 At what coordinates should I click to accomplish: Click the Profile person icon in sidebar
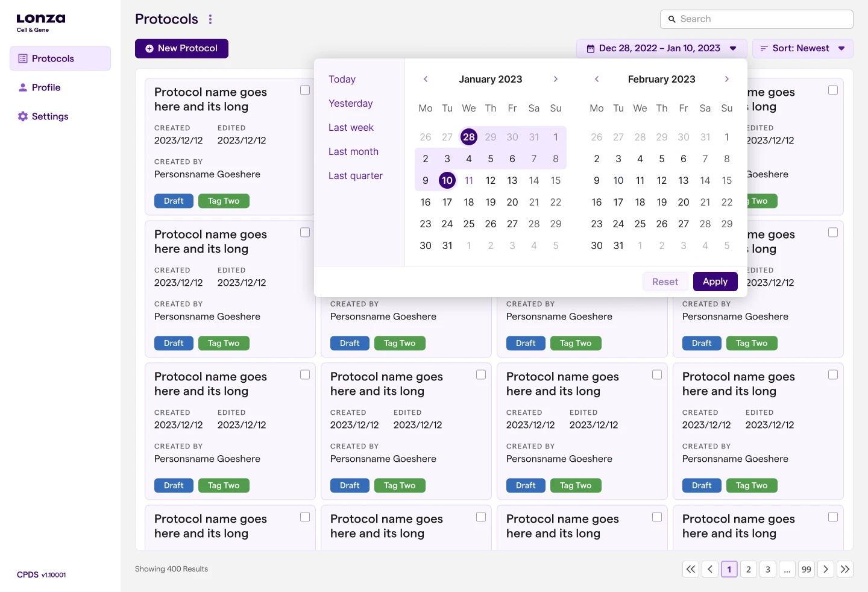point(23,87)
